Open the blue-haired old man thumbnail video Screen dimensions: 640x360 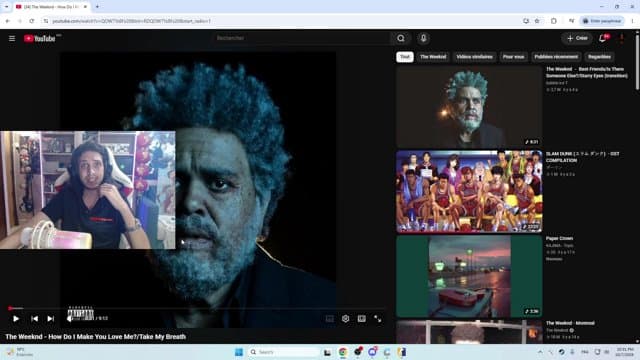(469, 107)
